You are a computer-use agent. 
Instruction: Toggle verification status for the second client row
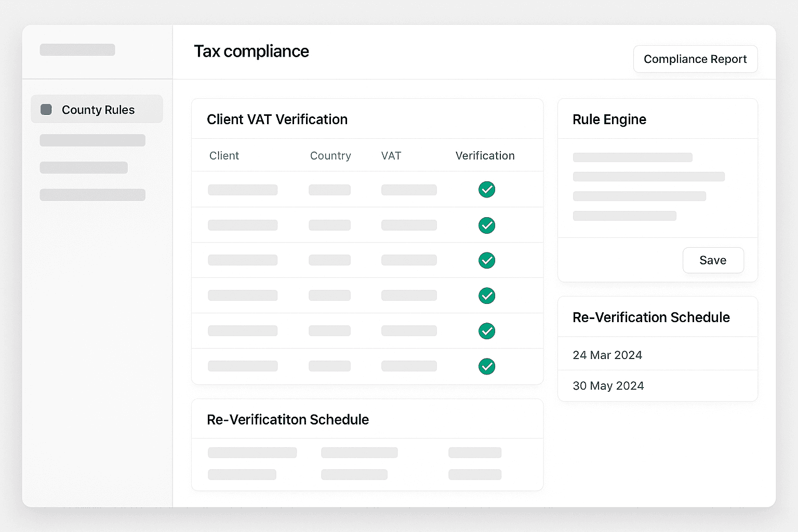(487, 225)
